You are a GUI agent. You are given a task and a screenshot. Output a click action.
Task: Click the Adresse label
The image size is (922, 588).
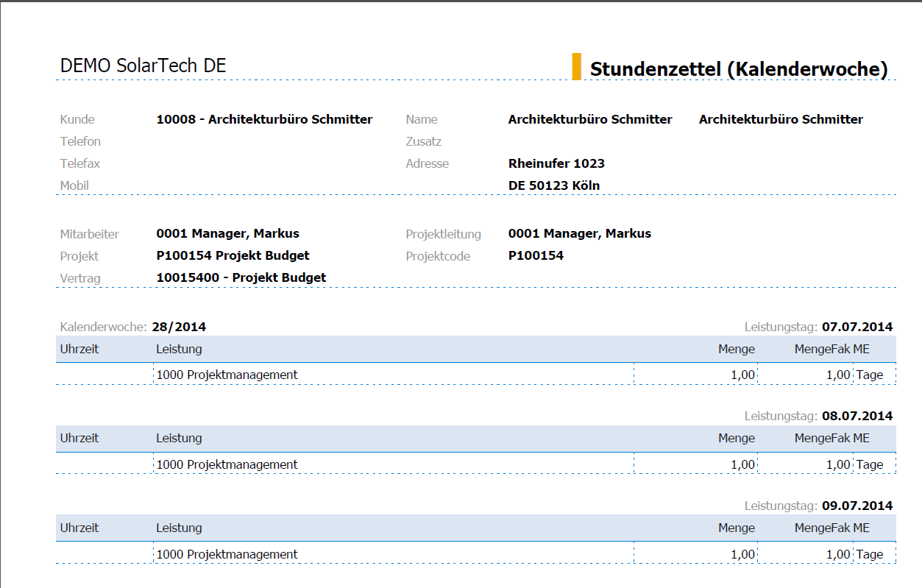tap(427, 163)
